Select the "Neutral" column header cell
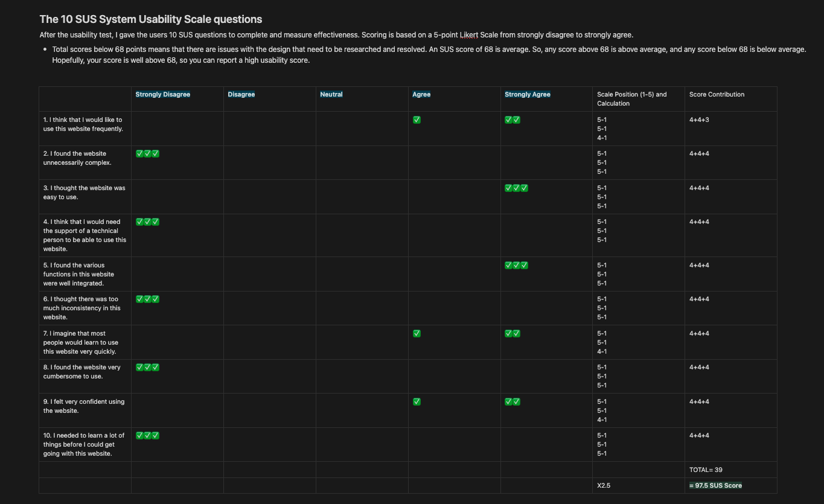Image resolution: width=824 pixels, height=504 pixels. 331,95
